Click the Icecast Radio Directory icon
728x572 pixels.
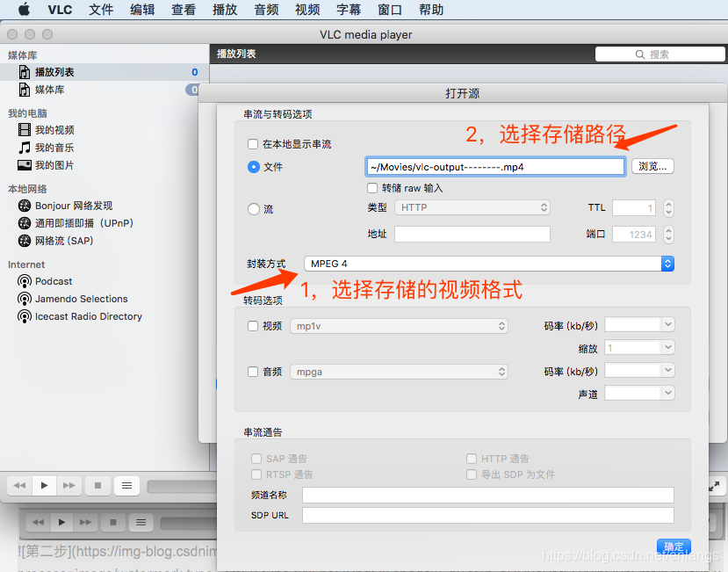[24, 316]
